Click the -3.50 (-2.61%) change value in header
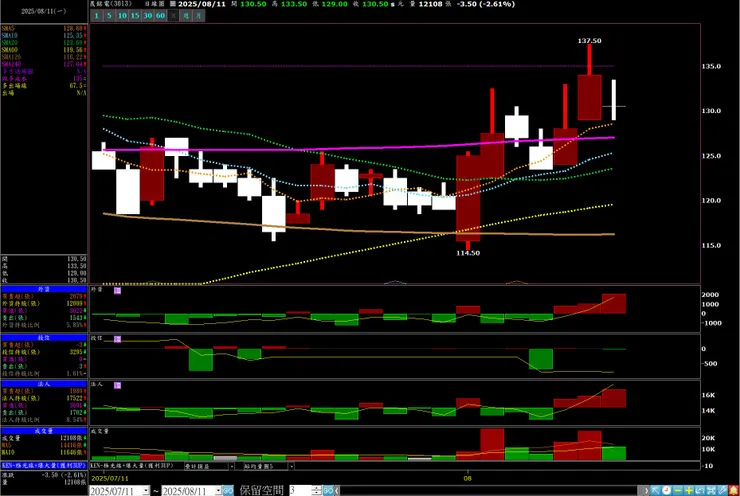The height and width of the screenshot is (496, 740). (486, 4)
